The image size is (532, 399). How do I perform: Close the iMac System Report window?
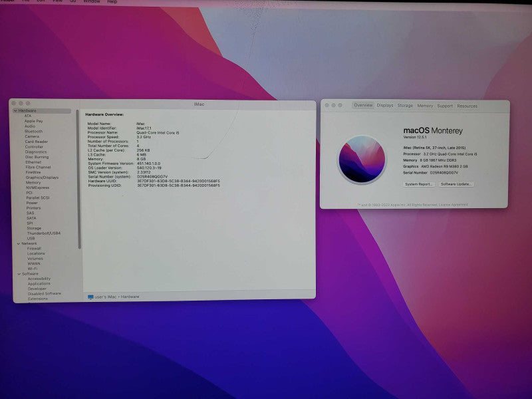tap(14, 103)
